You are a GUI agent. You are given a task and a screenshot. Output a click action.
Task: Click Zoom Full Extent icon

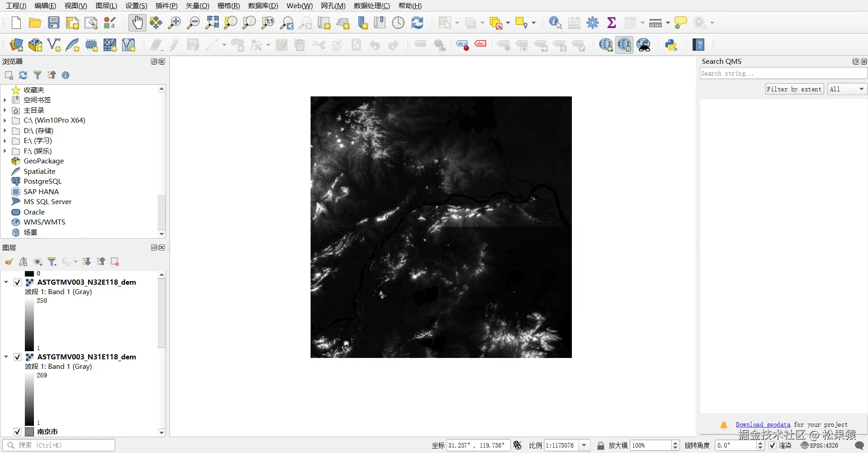(x=212, y=23)
